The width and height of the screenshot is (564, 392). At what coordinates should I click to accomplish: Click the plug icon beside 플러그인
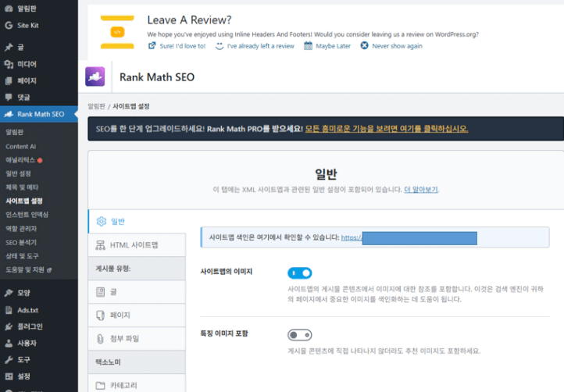[9, 326]
